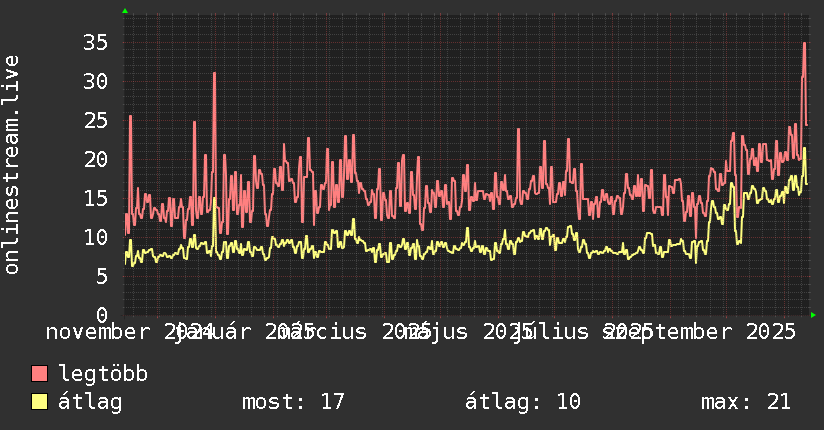This screenshot has height=430, width=824.
Task: Click the y-axis label 15
Action: (x=96, y=198)
